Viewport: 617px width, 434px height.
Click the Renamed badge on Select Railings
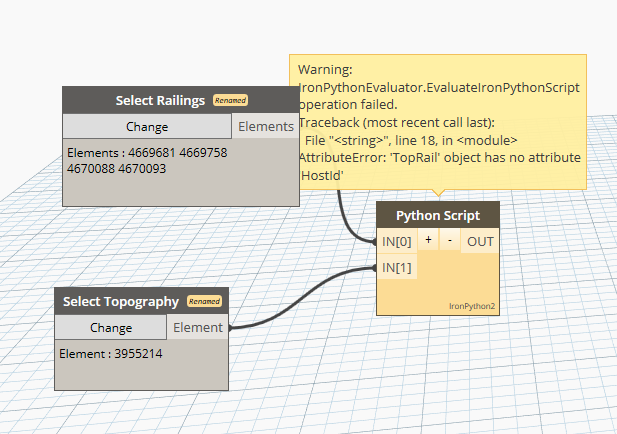[230, 100]
